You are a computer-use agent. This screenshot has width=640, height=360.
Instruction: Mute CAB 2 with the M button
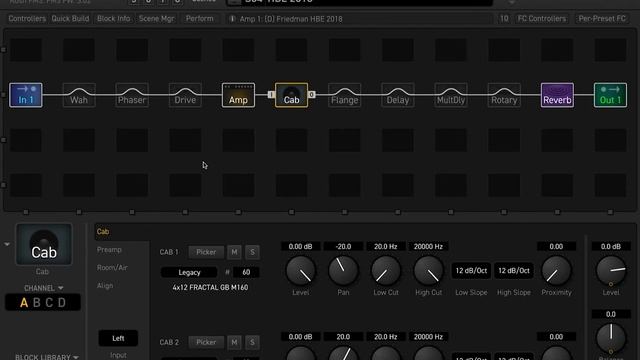point(234,342)
